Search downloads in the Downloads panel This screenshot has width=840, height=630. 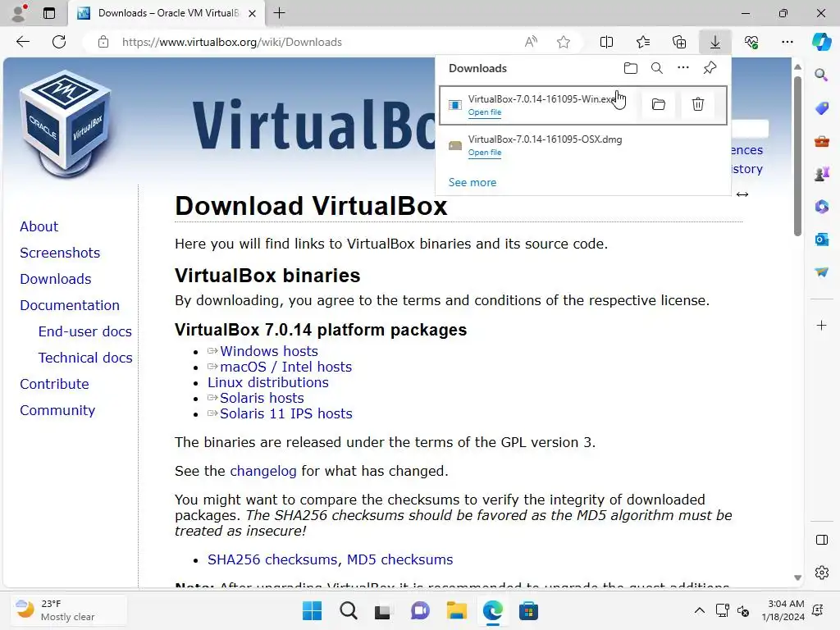point(657,68)
